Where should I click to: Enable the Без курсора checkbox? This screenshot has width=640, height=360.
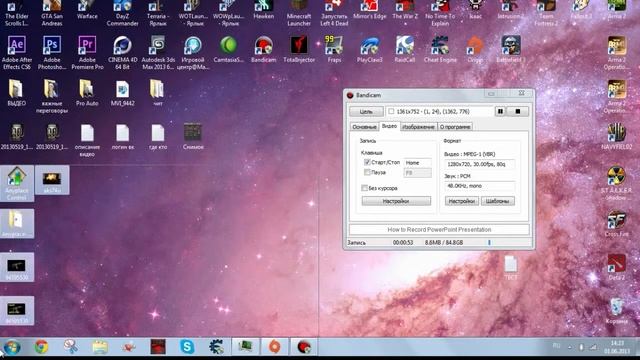tap(364, 188)
